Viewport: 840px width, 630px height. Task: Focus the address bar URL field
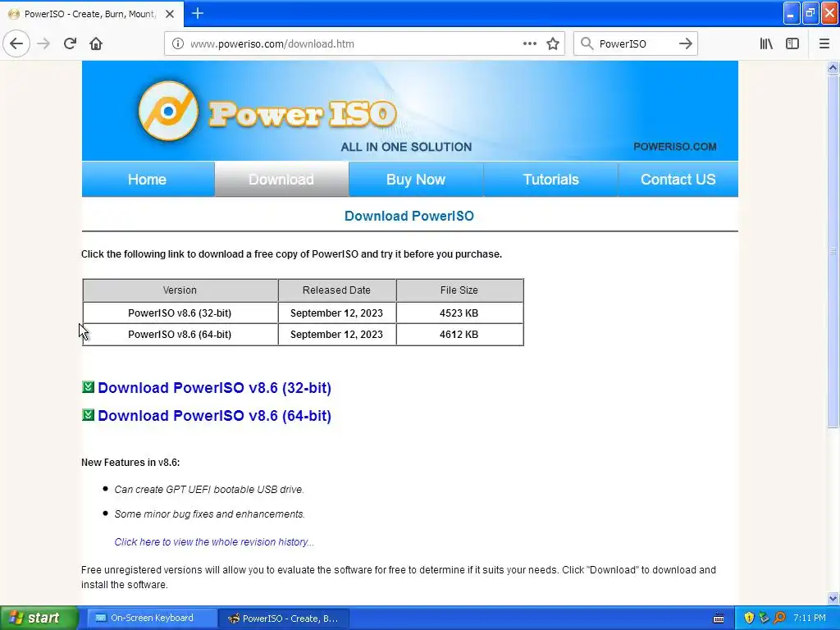pyautogui.click(x=354, y=43)
